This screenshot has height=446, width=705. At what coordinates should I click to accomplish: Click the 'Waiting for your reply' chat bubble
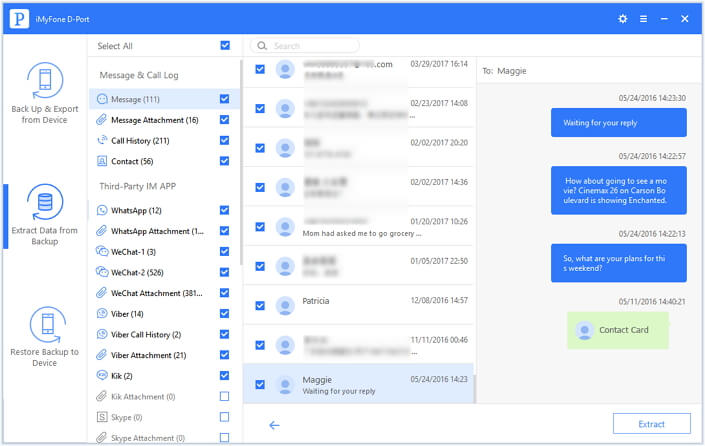point(619,123)
